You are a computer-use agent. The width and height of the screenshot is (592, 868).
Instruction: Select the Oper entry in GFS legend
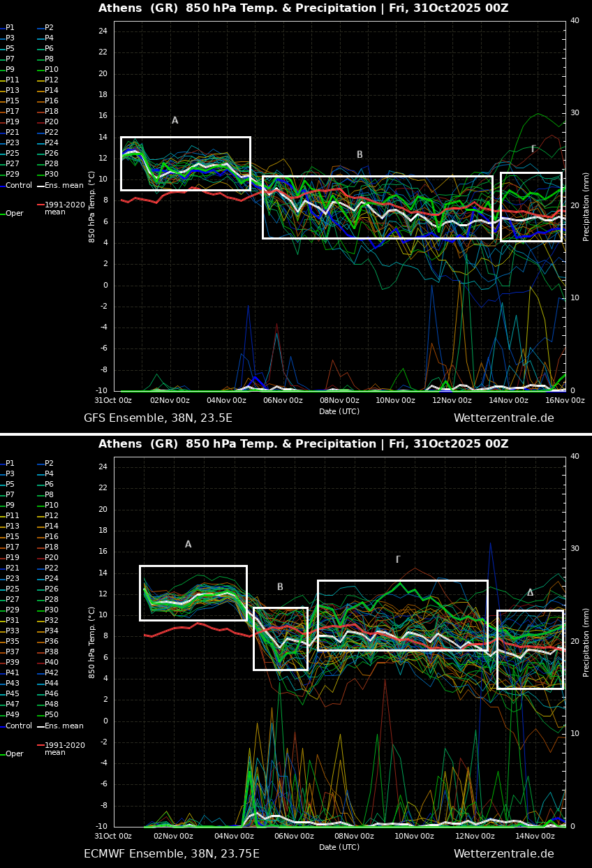pos(14,214)
